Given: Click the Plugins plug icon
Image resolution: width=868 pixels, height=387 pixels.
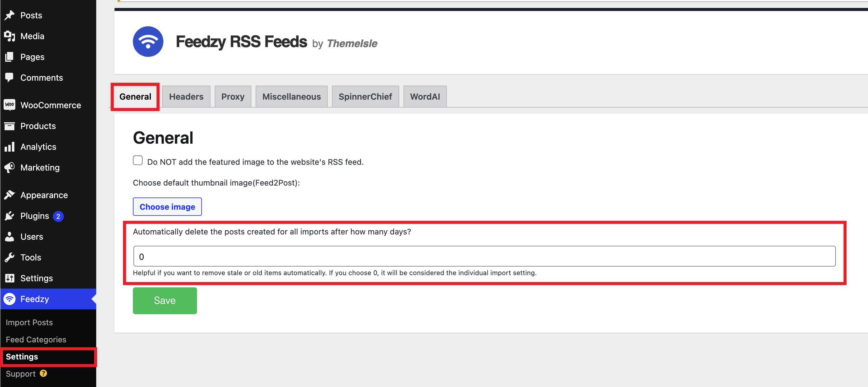Looking at the screenshot, I should (x=9, y=216).
